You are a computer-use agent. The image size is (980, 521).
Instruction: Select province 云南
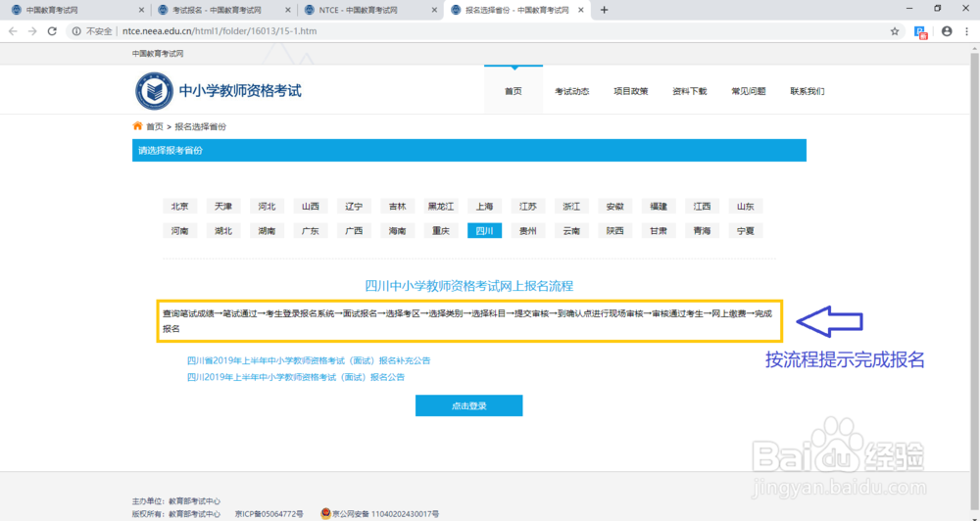[x=571, y=230]
